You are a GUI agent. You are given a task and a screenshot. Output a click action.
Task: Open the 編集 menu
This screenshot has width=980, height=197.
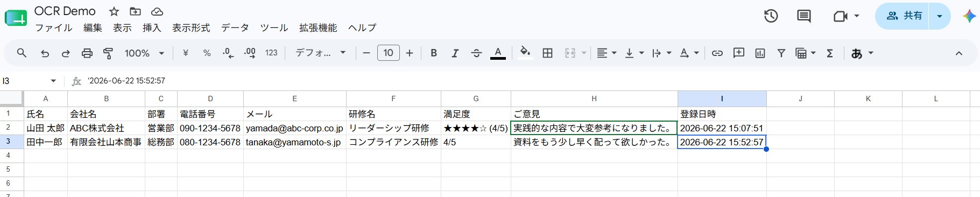tap(93, 27)
